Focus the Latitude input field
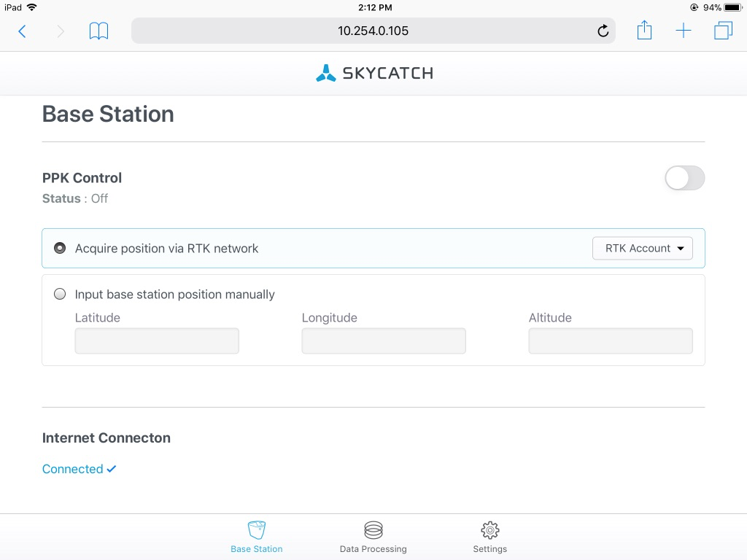The width and height of the screenshot is (747, 560). 157,341
